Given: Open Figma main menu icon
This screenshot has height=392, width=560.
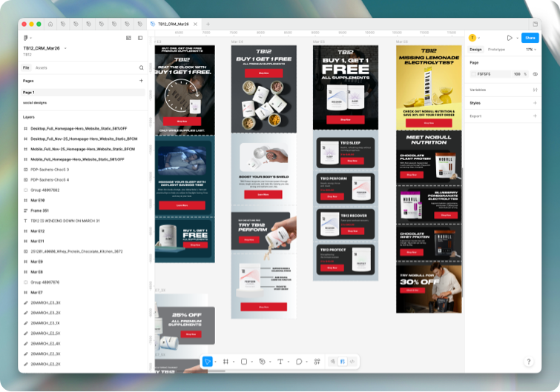Looking at the screenshot, I should pos(26,38).
